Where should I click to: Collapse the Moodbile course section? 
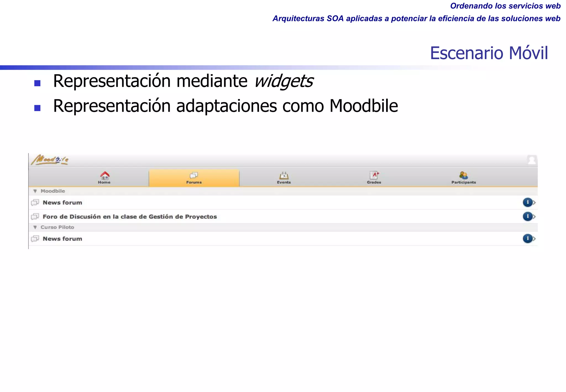pos(35,191)
